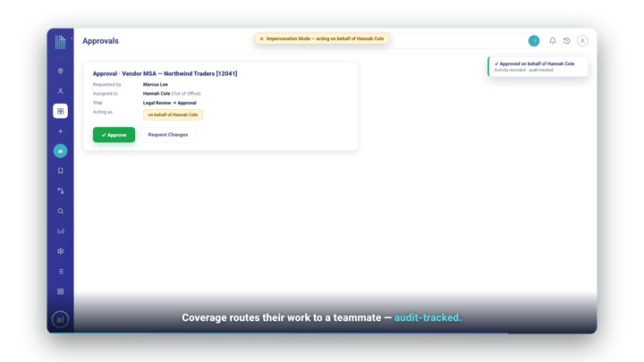
Task: Open the user account avatar icon
Action: coord(582,40)
